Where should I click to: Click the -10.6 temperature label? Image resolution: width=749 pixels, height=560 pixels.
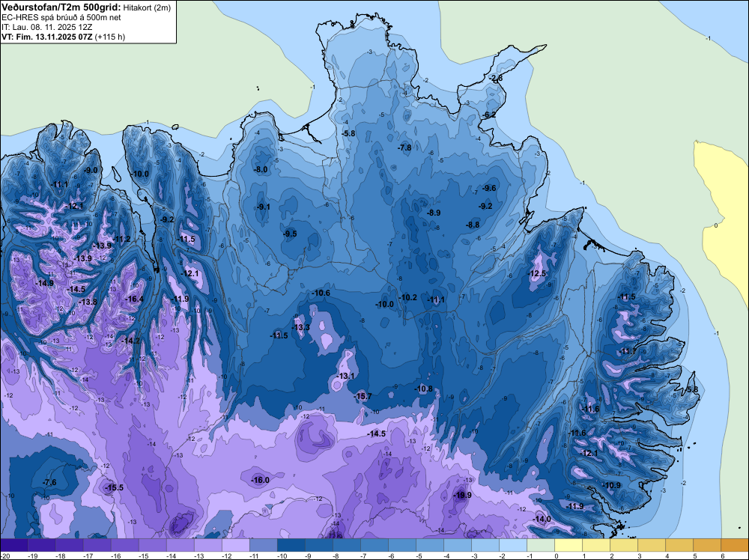click(x=321, y=293)
